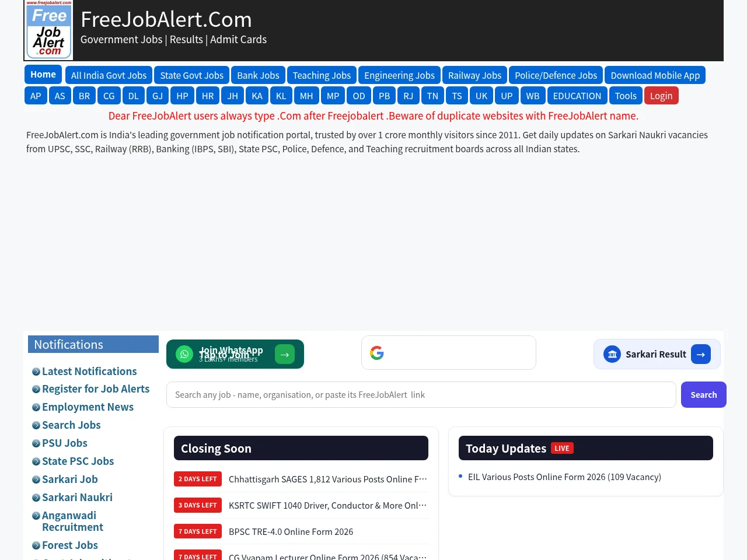Open the Home menu item

[x=43, y=75]
